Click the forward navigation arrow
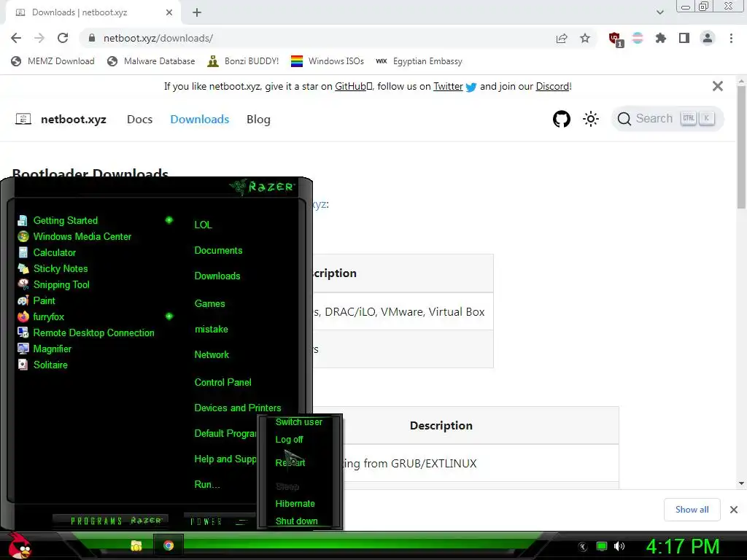This screenshot has width=747, height=560. tap(39, 38)
